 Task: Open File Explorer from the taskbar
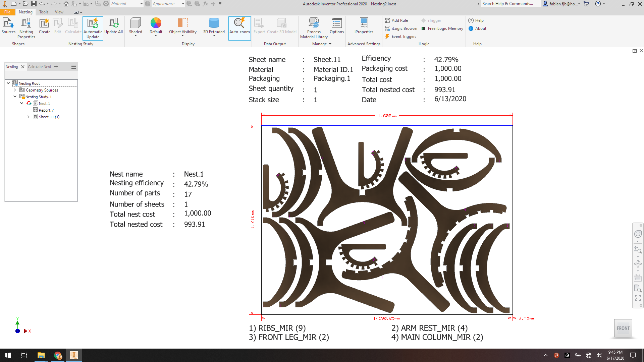[x=41, y=355]
